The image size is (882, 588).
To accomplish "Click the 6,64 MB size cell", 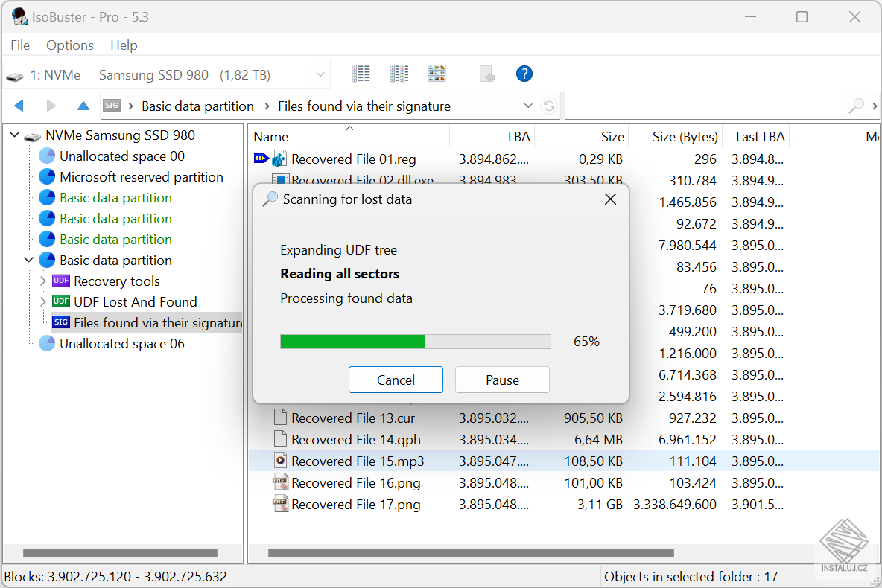I will [x=598, y=440].
